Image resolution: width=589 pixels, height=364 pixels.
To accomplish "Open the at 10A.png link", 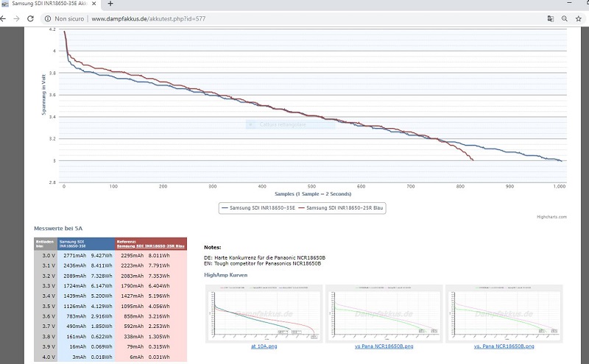I will (x=264, y=346).
